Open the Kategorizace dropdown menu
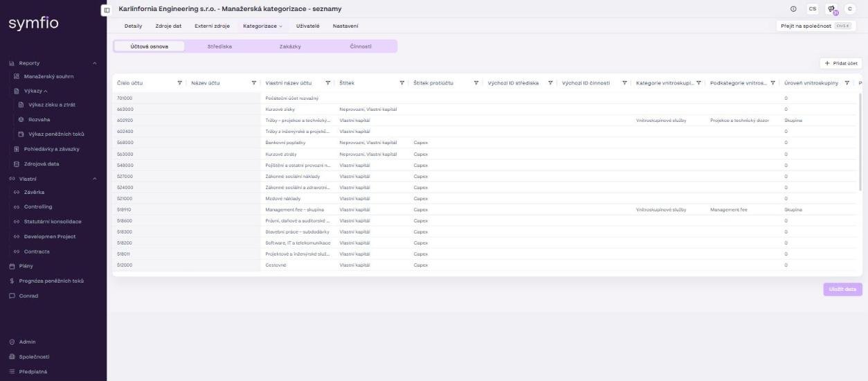The image size is (868, 381). (x=263, y=26)
